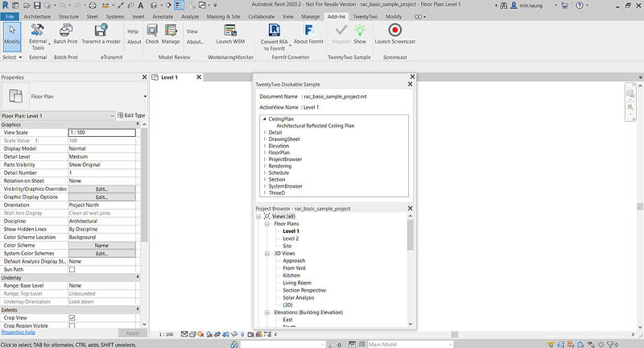Screen dimensions: 644x348
Task: Toggle the Crop Region Visible checkbox
Action: [x=72, y=325]
